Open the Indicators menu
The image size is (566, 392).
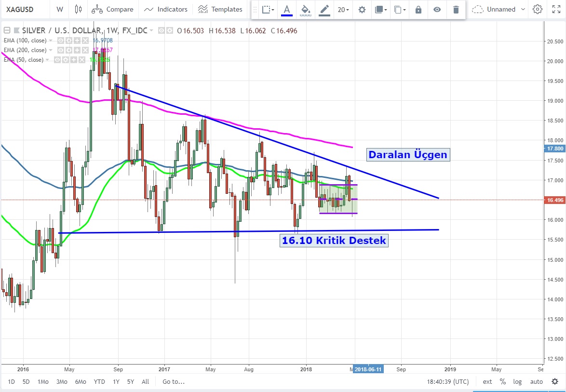[166, 9]
